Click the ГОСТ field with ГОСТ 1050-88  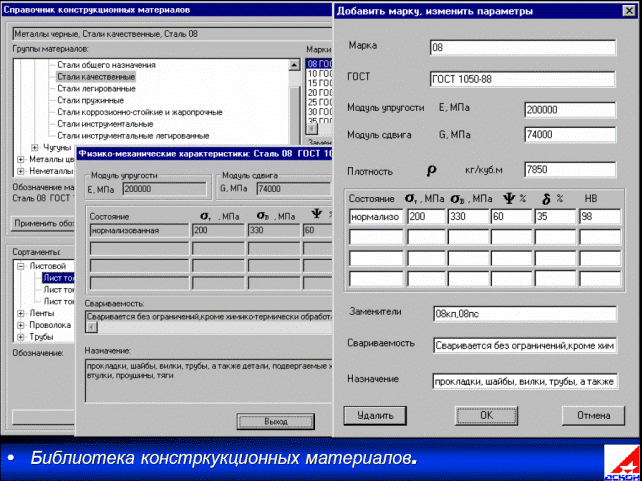click(522, 79)
